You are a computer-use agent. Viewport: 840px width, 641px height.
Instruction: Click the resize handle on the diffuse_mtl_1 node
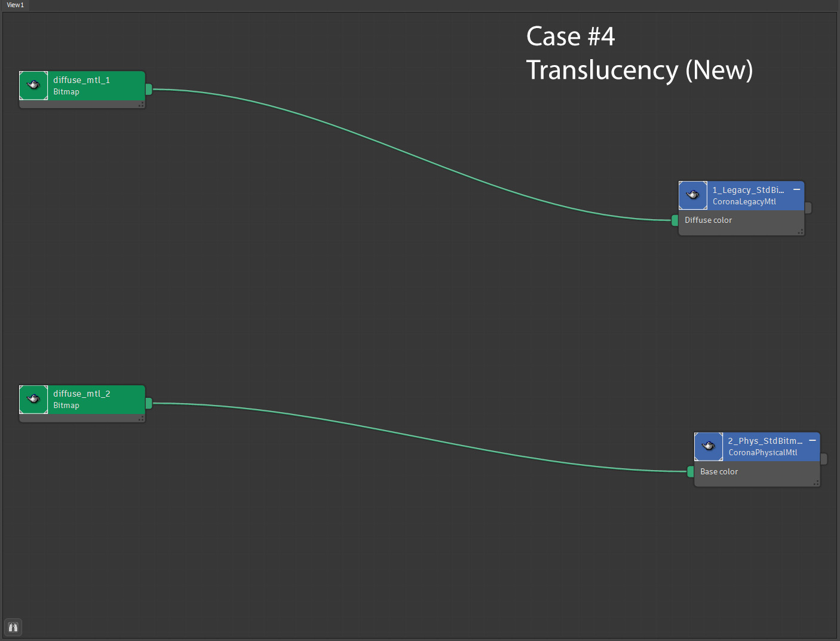pyautogui.click(x=141, y=105)
